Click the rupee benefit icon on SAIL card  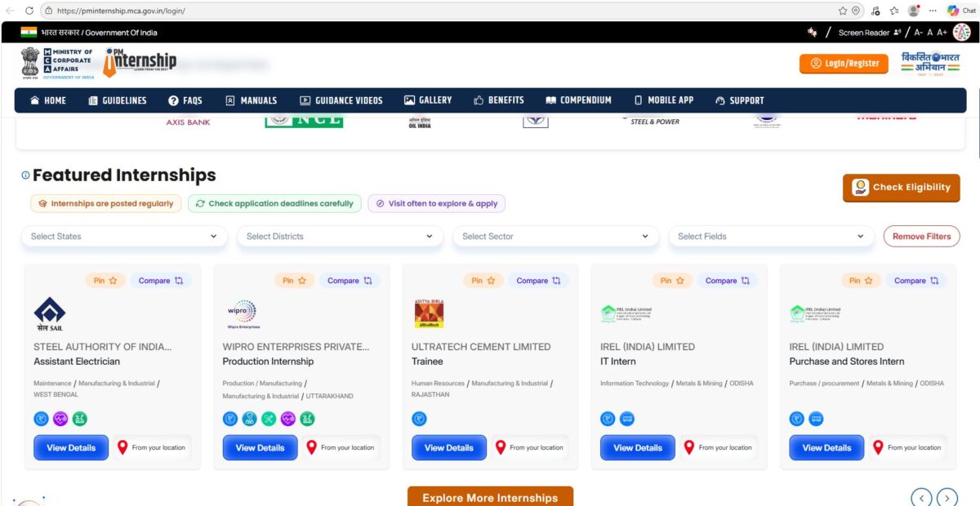[41, 419]
